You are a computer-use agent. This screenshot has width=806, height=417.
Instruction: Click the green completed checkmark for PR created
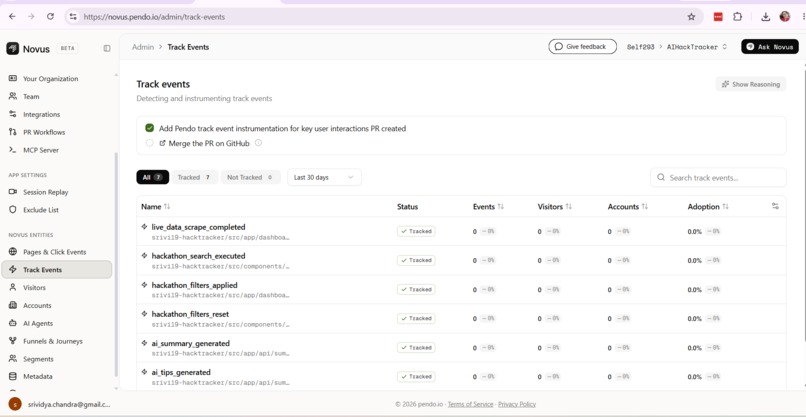coord(150,128)
